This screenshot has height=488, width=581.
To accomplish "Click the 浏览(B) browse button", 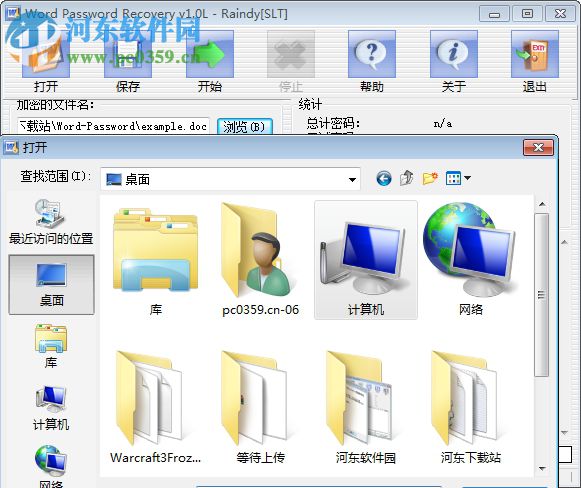I will click(x=245, y=127).
